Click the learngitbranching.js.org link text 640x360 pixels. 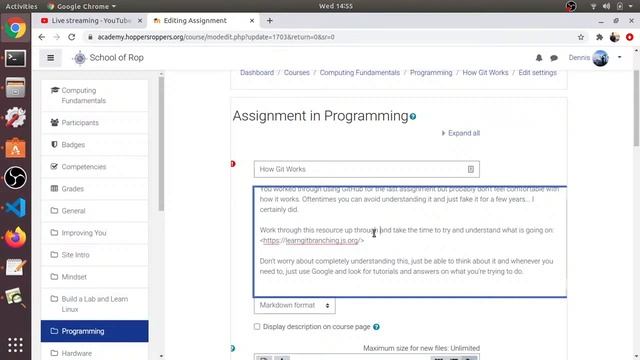click(x=311, y=241)
